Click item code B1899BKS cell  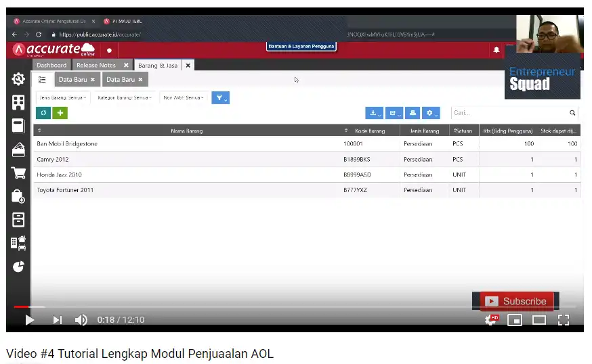pos(357,159)
